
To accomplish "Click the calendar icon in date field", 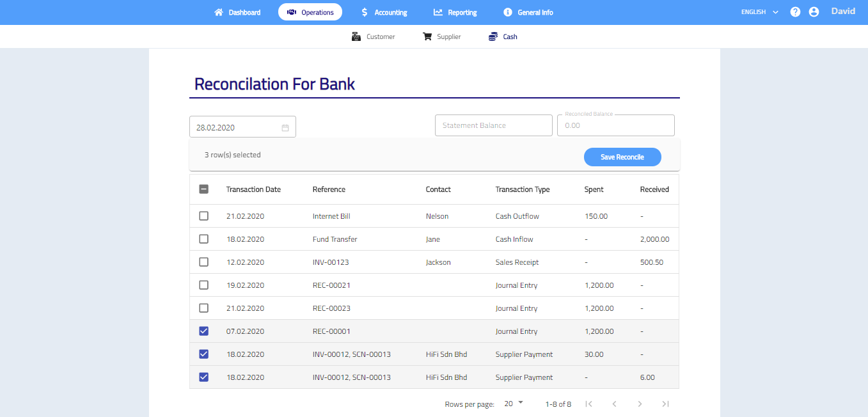I will pyautogui.click(x=285, y=128).
